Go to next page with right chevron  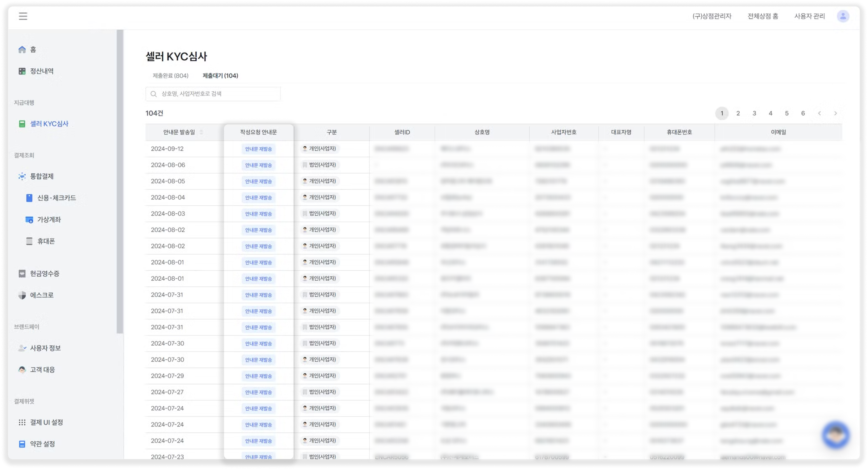pos(835,113)
